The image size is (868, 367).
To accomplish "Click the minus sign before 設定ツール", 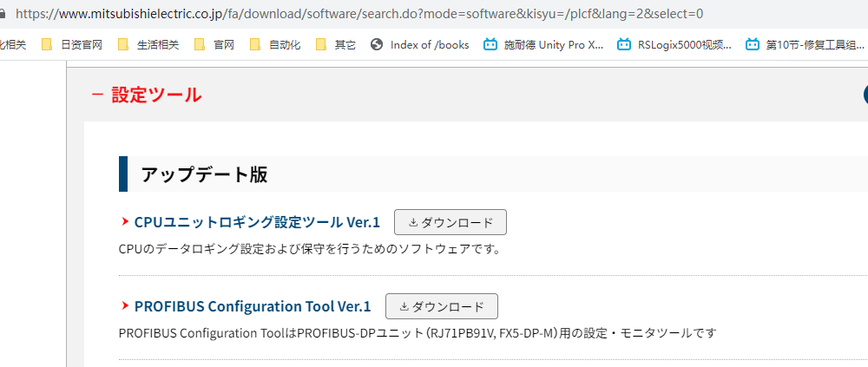I will [x=97, y=95].
